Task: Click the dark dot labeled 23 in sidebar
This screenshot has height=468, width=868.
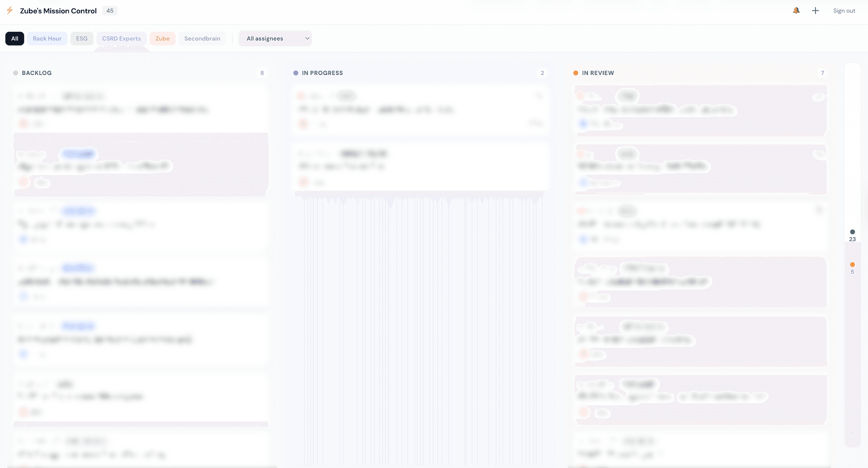Action: coord(853,232)
